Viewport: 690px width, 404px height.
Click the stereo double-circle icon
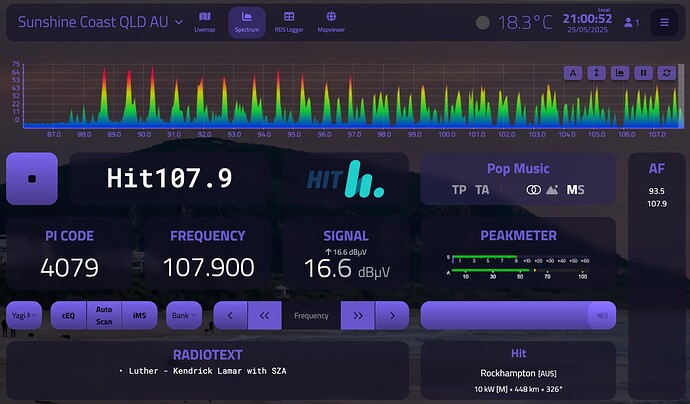click(533, 190)
